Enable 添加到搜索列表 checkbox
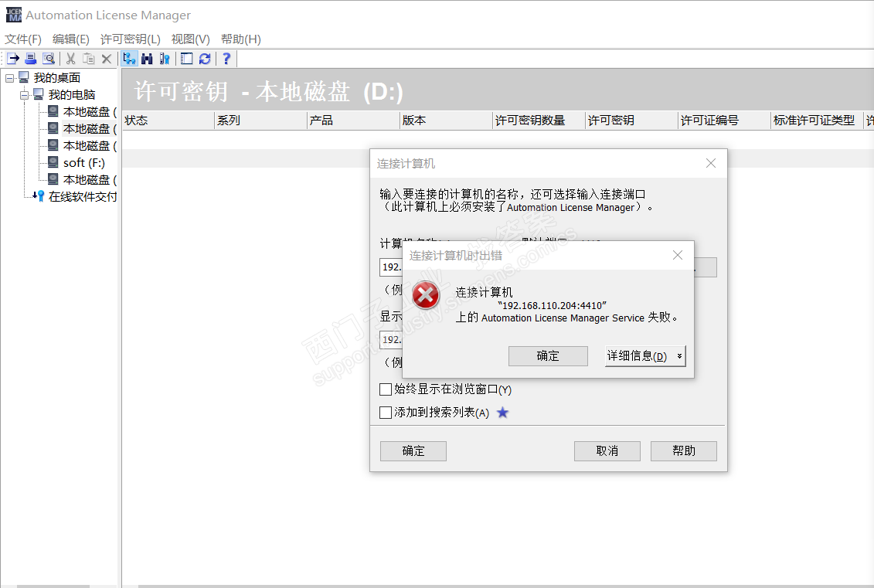Screen dimensions: 874x588 385,413
